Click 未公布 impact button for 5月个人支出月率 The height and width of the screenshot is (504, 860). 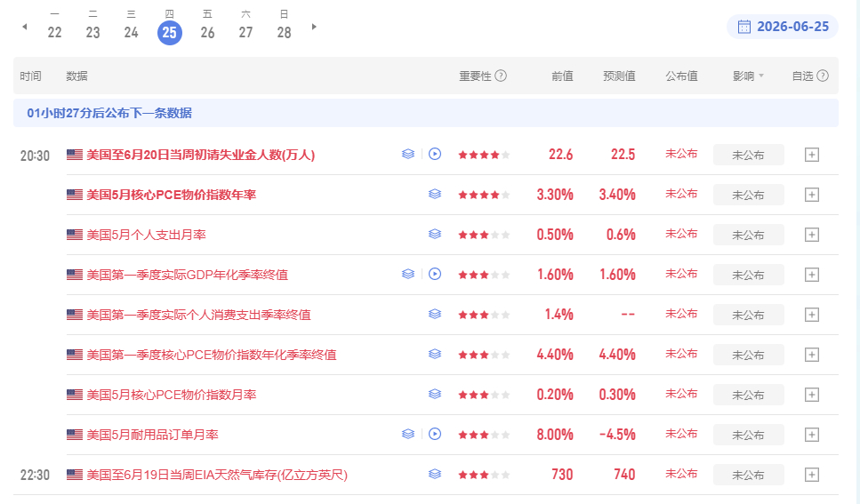[748, 236]
